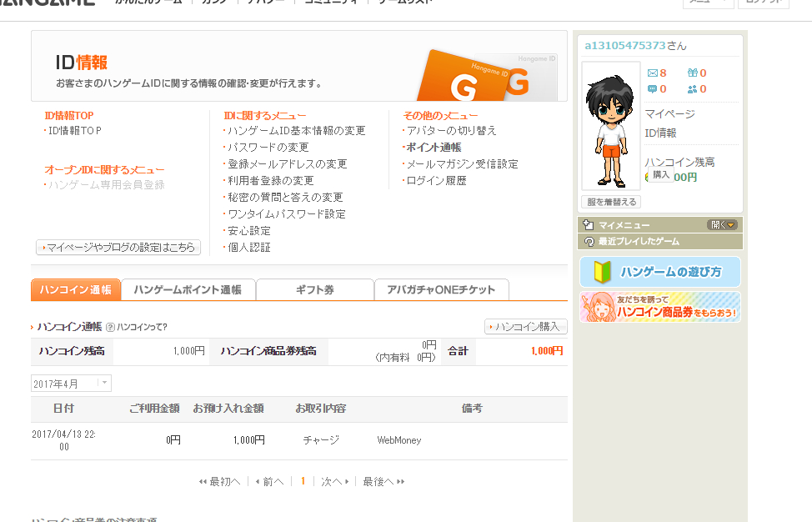Open the ID情報TOP link
Image resolution: width=812 pixels, height=522 pixels.
click(74, 131)
